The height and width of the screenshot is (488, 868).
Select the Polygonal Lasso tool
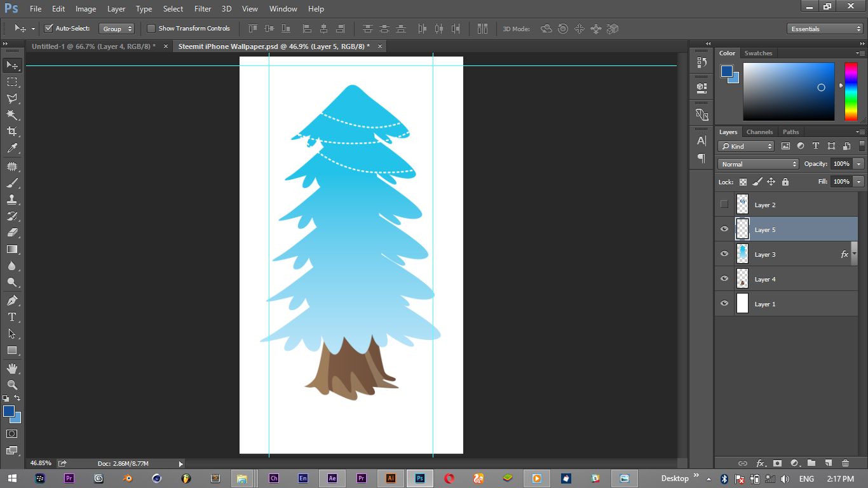12,98
